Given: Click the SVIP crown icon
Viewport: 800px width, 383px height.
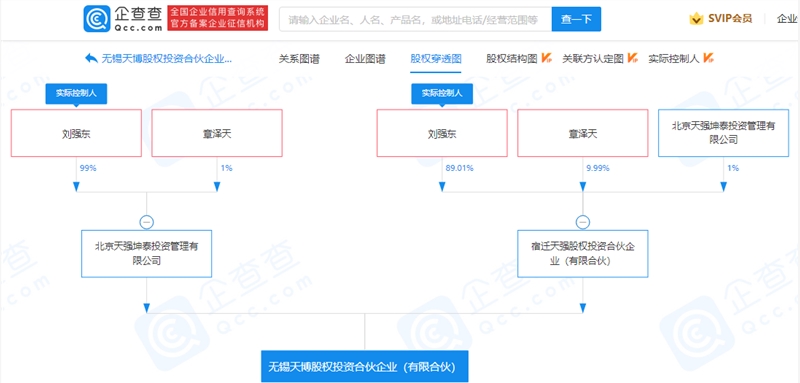Looking at the screenshot, I should [x=696, y=19].
